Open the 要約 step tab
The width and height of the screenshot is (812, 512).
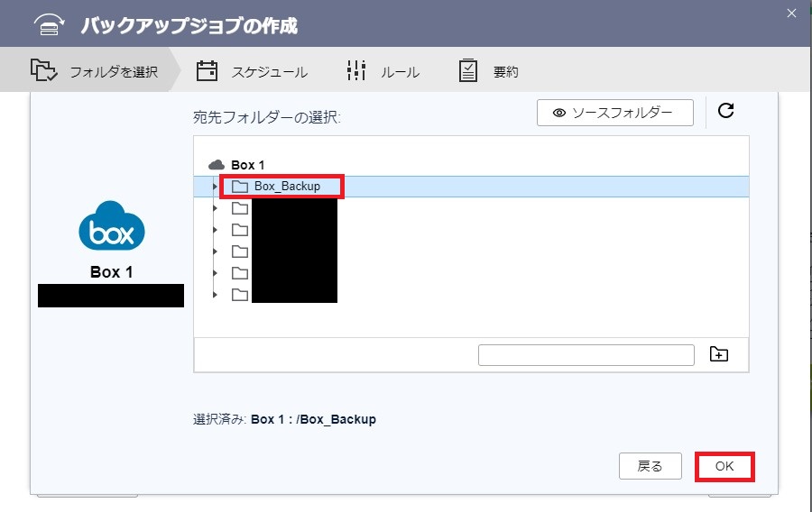coord(488,71)
